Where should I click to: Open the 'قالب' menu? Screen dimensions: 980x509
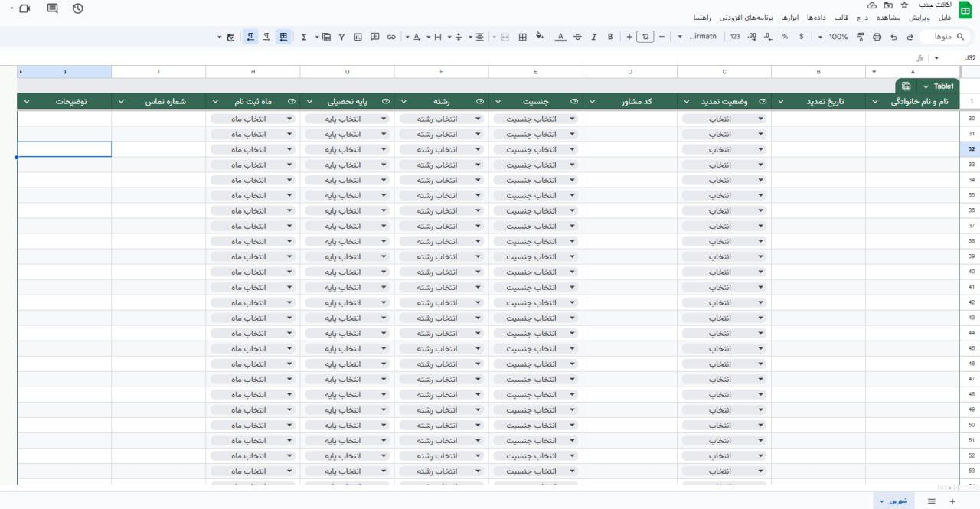click(841, 17)
